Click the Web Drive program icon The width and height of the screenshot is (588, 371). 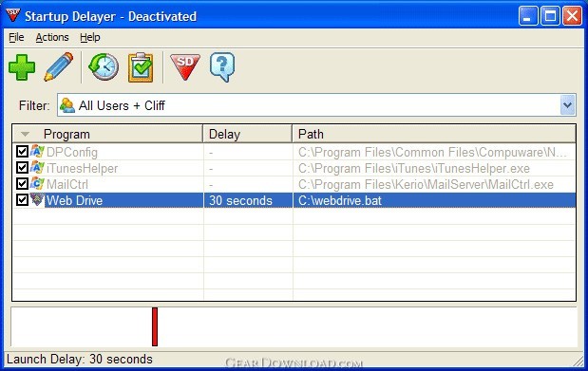(x=37, y=200)
